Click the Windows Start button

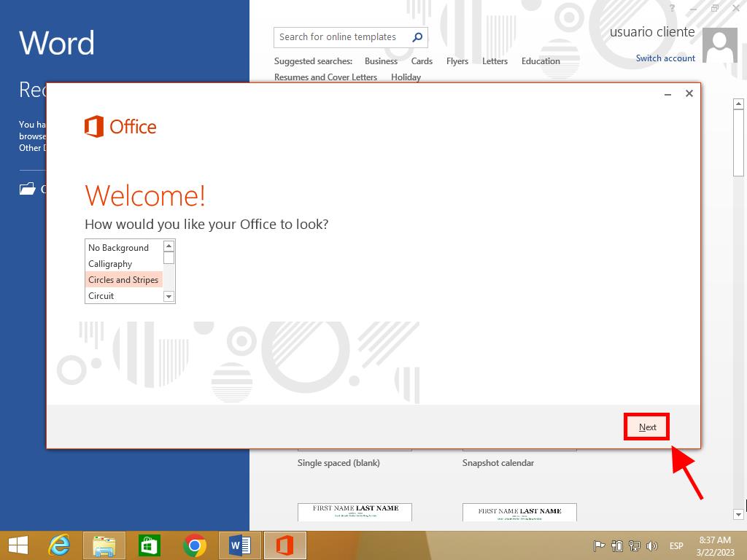18,545
